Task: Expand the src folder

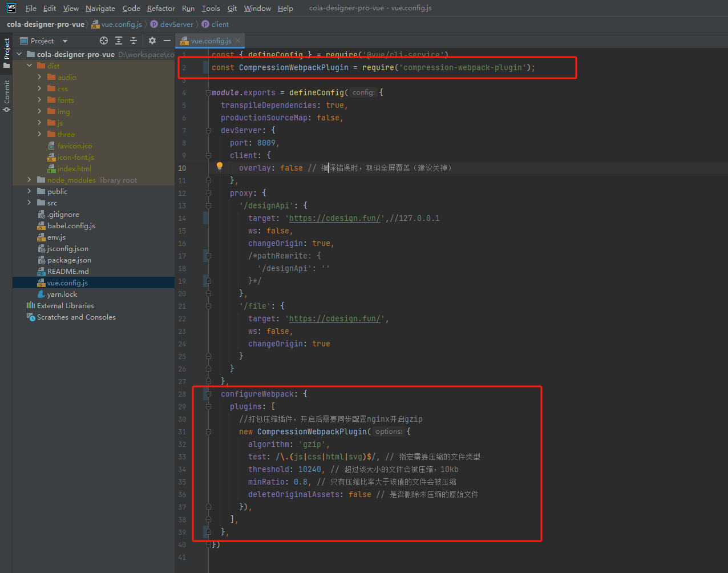Action: tap(30, 203)
